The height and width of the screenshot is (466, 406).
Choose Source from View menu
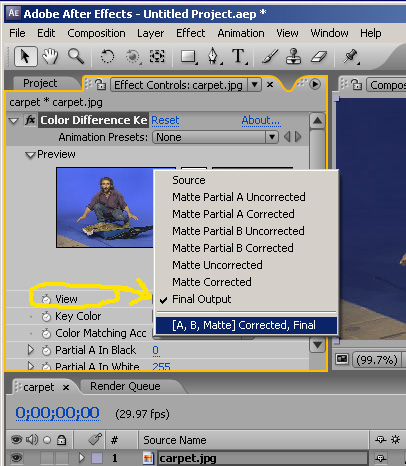(247, 180)
